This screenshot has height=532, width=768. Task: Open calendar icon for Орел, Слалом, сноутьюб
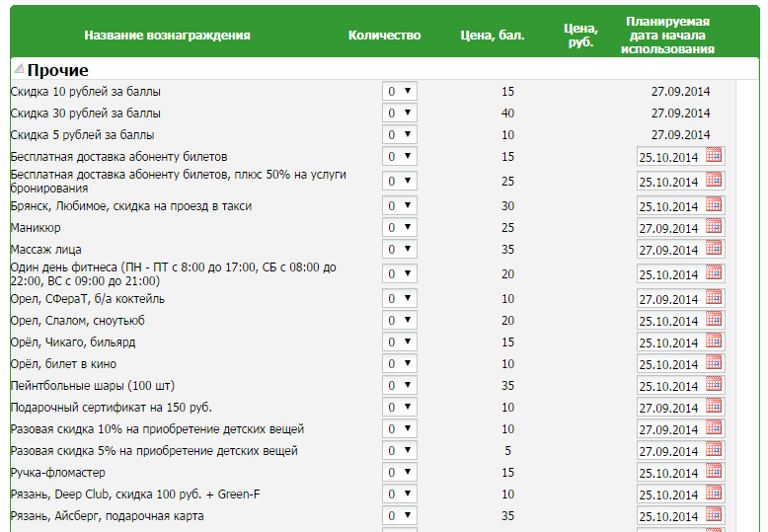pyautogui.click(x=714, y=320)
